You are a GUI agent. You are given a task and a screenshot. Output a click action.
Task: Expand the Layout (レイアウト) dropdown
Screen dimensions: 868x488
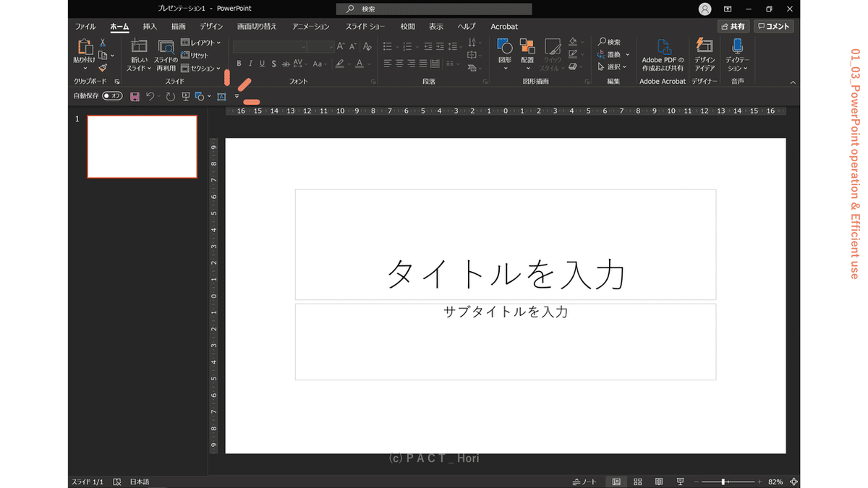tap(200, 43)
